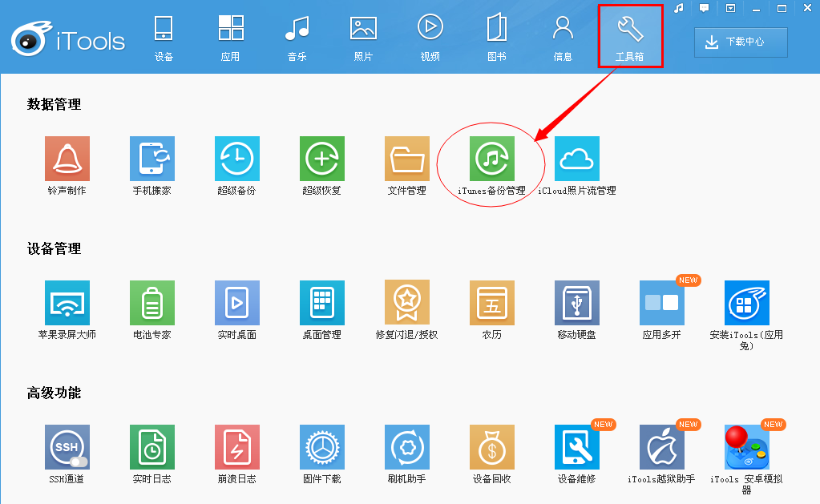Click the iTools logo
Viewport: 820px width, 504px height.
point(68,40)
